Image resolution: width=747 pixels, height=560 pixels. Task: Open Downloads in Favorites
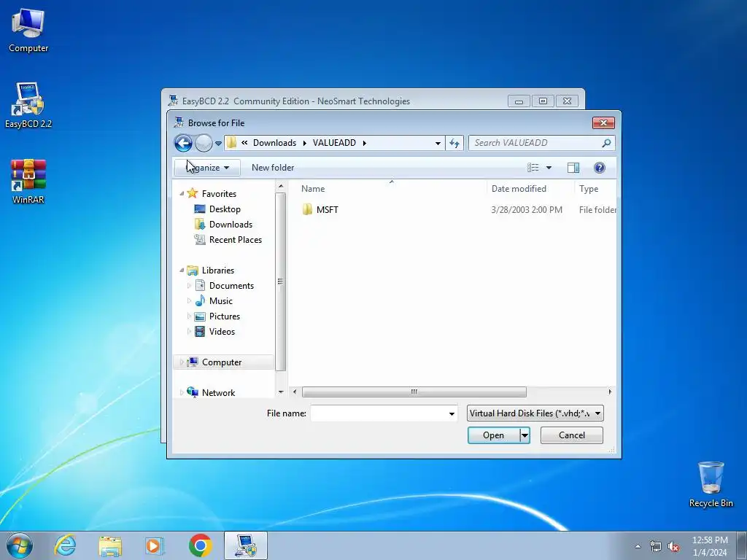(x=231, y=225)
